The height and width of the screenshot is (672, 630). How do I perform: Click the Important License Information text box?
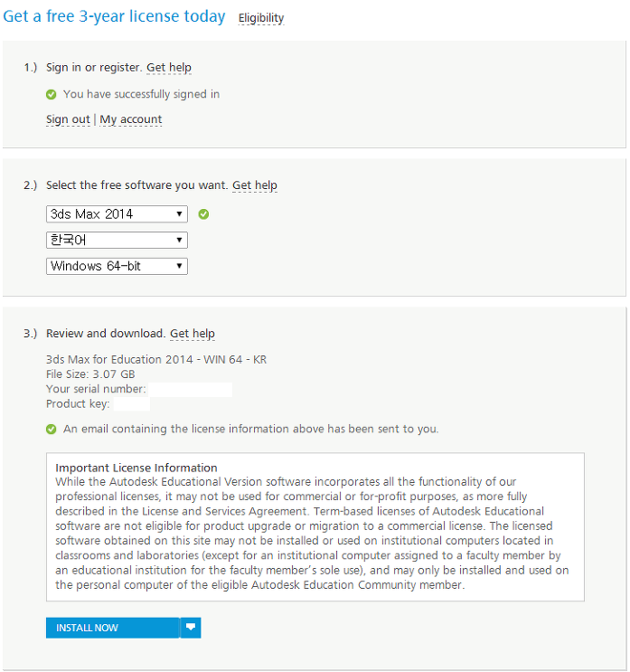click(x=315, y=526)
